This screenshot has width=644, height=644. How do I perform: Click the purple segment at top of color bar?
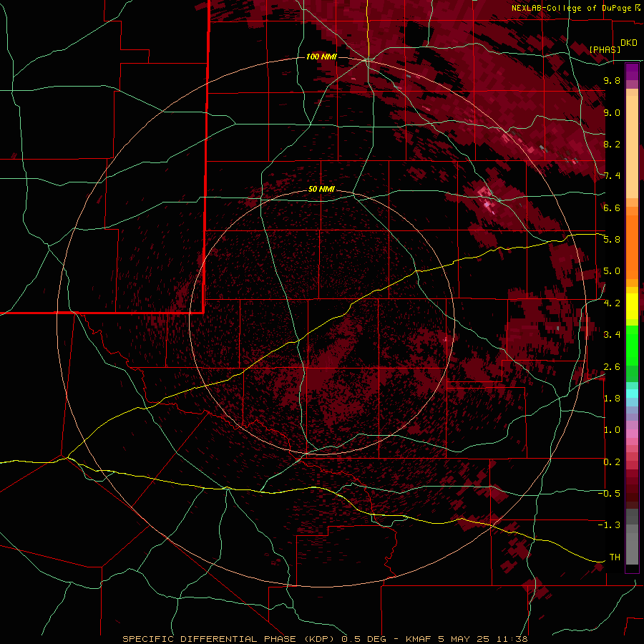click(632, 72)
